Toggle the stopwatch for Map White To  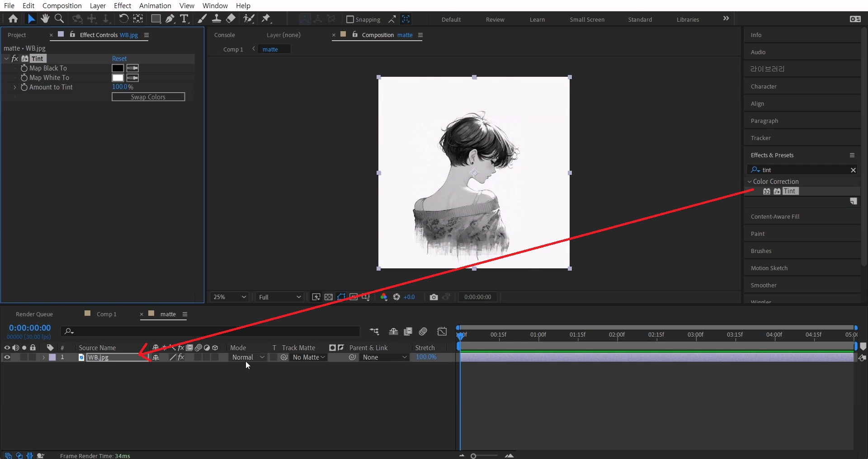(24, 78)
